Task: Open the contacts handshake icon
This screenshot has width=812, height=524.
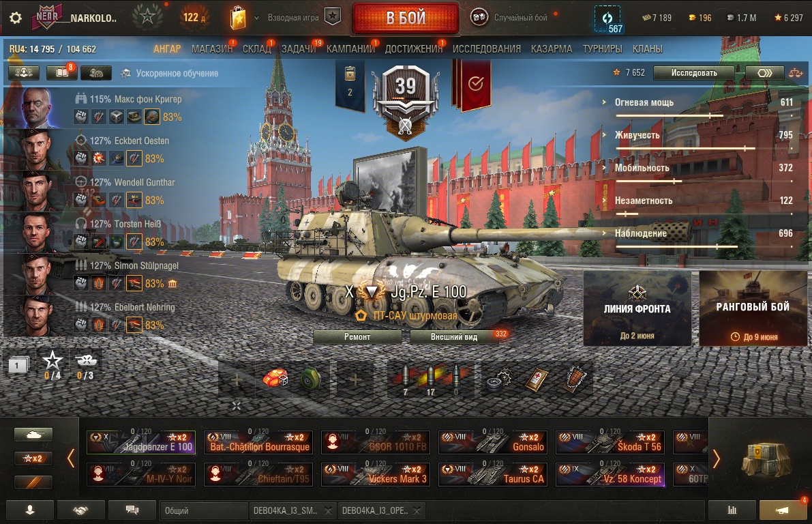Action: [80, 510]
